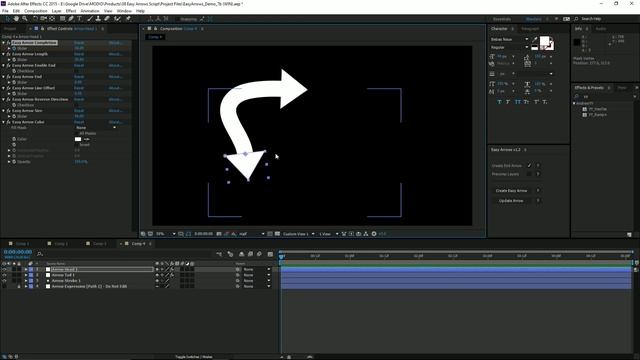The image size is (640, 360).
Task: Click the reset exposure icon in viewer footer
Action: coord(374,234)
